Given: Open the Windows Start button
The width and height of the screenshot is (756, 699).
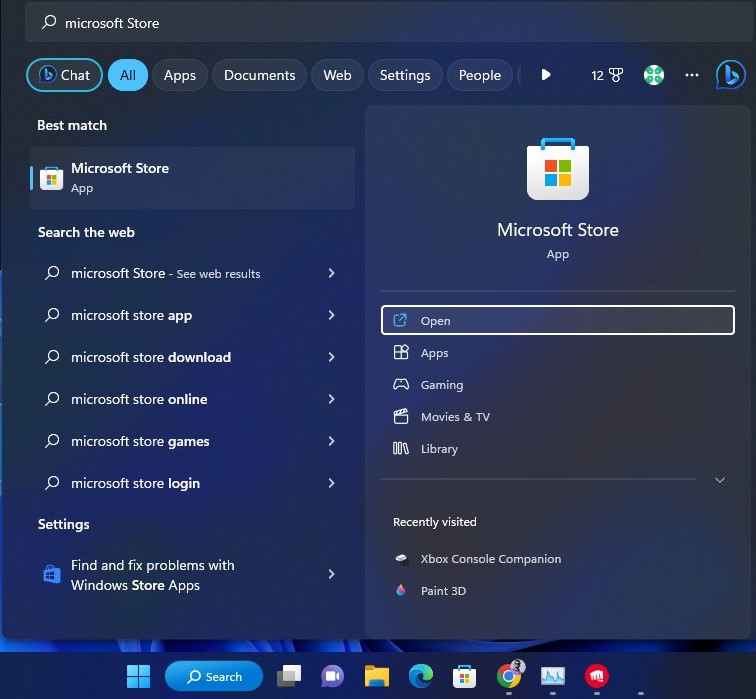Looking at the screenshot, I should tap(138, 676).
